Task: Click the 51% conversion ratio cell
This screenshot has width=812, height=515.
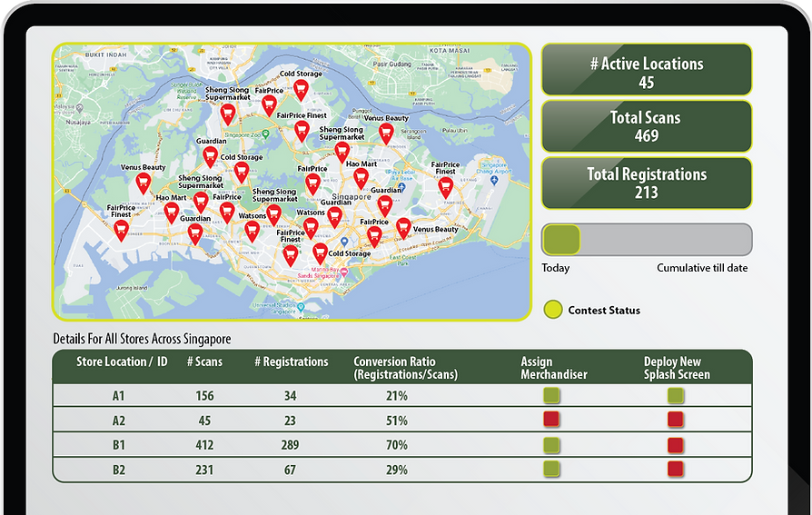Action: pos(397,421)
